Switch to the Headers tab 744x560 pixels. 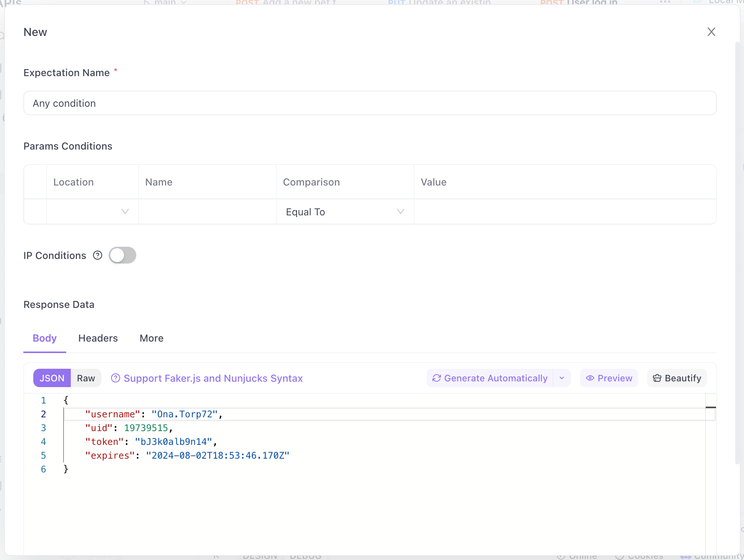[x=98, y=338]
